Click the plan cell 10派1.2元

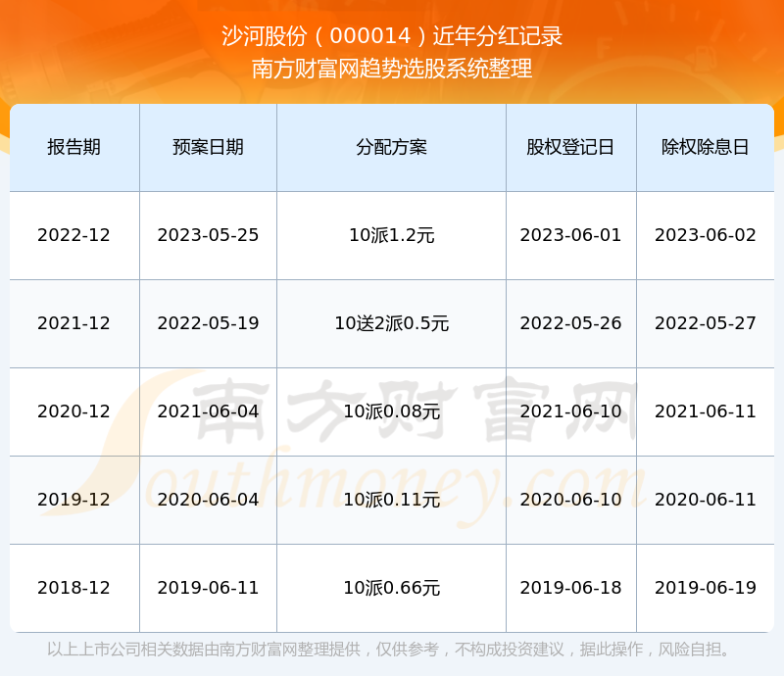[x=391, y=235]
